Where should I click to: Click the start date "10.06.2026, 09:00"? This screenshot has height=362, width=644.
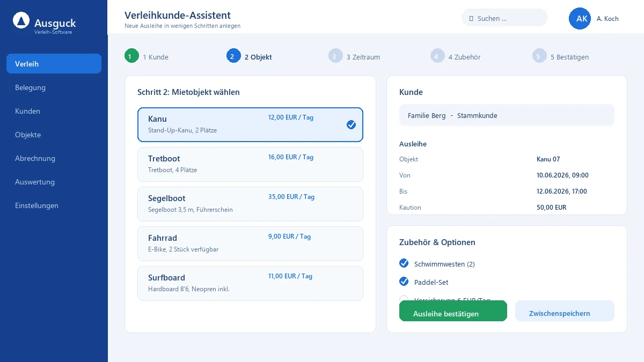562,175
